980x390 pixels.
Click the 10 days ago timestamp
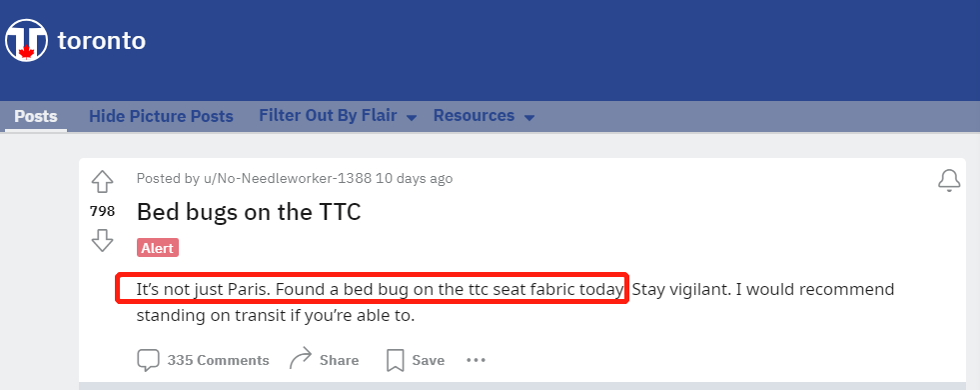(x=415, y=178)
